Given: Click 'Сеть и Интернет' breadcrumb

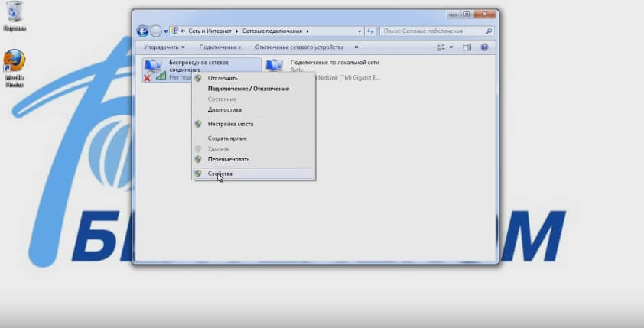Looking at the screenshot, I should point(210,31).
